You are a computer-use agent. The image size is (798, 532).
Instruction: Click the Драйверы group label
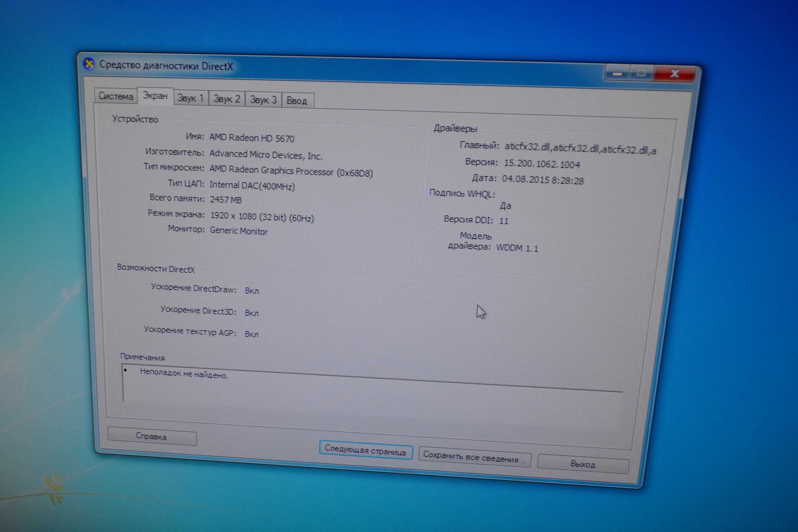(x=455, y=128)
